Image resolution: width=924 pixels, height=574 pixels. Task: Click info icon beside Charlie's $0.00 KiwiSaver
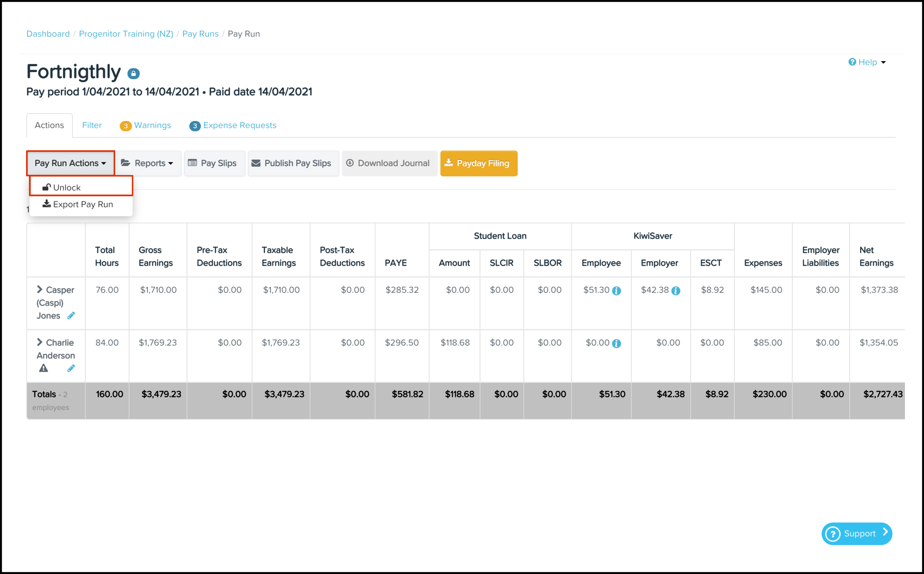[617, 344]
